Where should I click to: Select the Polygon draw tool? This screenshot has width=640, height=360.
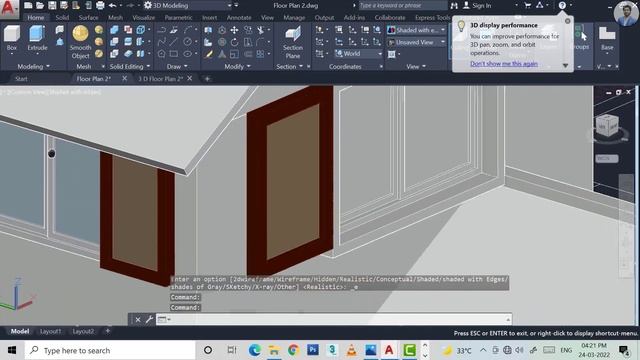tap(161, 53)
